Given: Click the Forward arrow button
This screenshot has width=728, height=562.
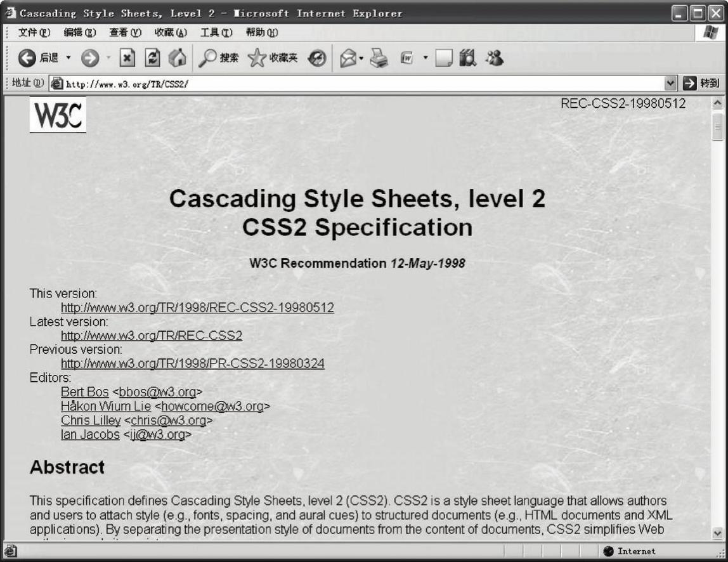Looking at the screenshot, I should click(90, 58).
